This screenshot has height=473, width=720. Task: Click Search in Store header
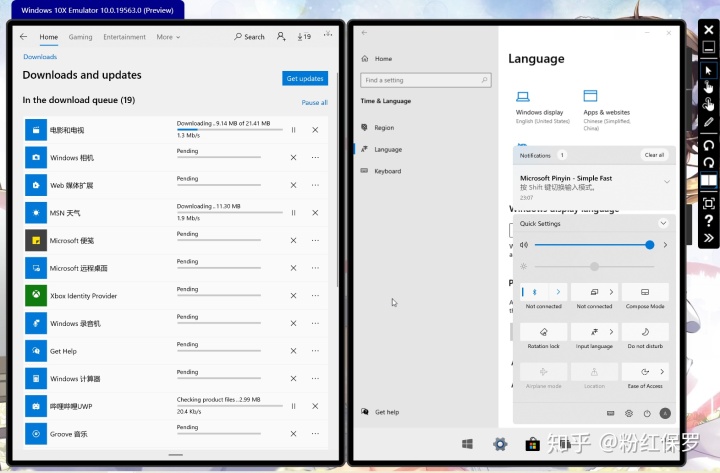(249, 37)
